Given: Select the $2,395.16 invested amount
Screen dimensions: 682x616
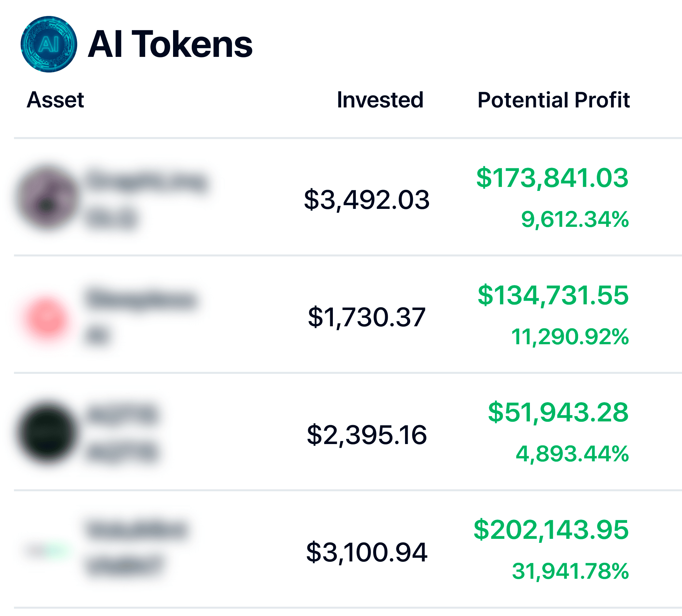Looking at the screenshot, I should coord(367,434).
